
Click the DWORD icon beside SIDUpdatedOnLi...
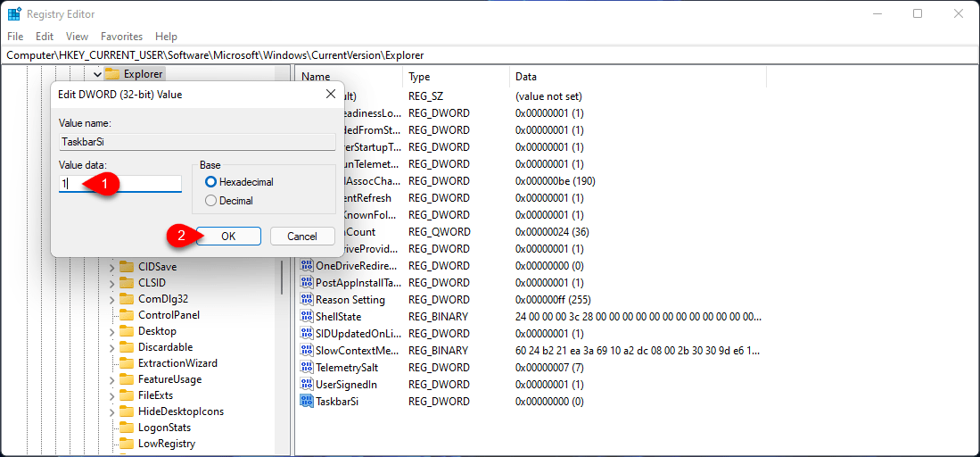307,333
